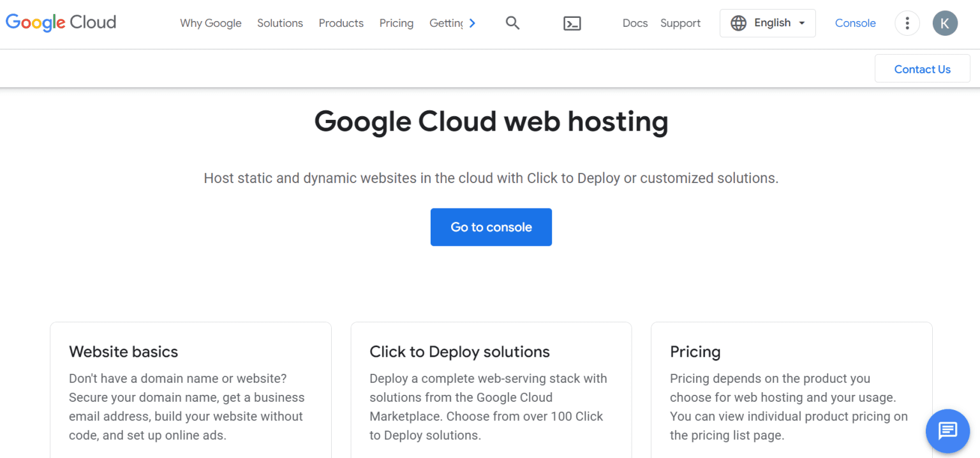Viewport: 980px width, 458px height.
Task: Open the three-dot more options menu
Action: tap(907, 24)
